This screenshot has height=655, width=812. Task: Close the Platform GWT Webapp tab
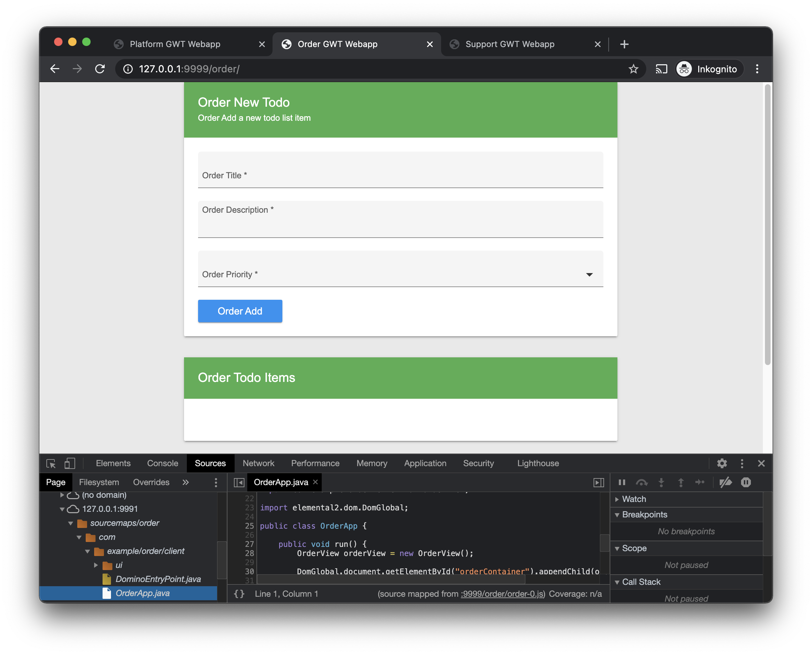262,44
